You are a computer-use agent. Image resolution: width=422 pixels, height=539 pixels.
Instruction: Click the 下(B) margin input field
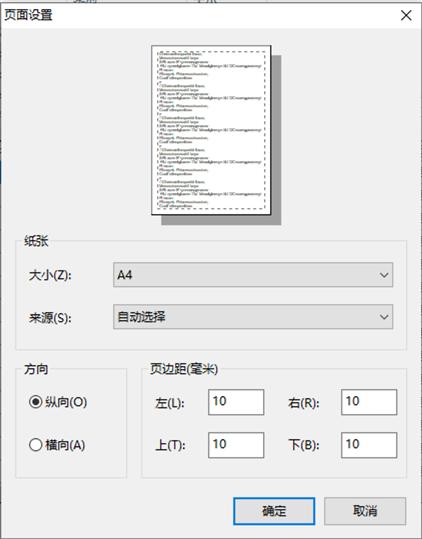pyautogui.click(x=369, y=445)
